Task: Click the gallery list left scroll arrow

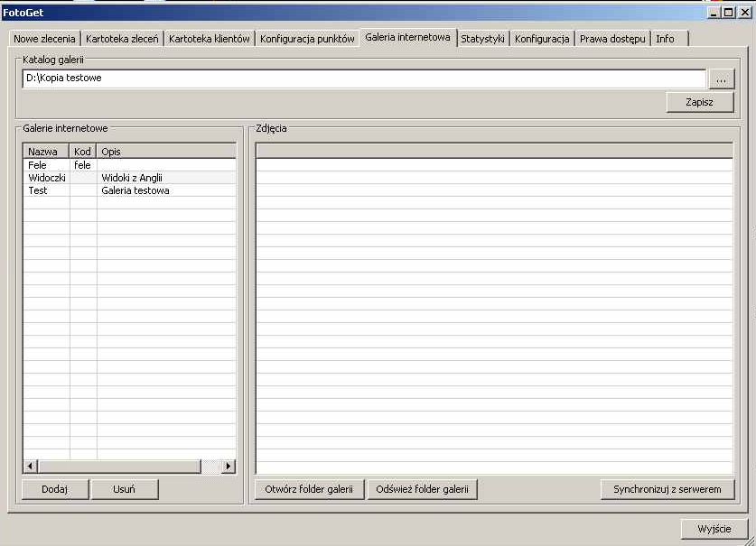Action: coord(31,466)
